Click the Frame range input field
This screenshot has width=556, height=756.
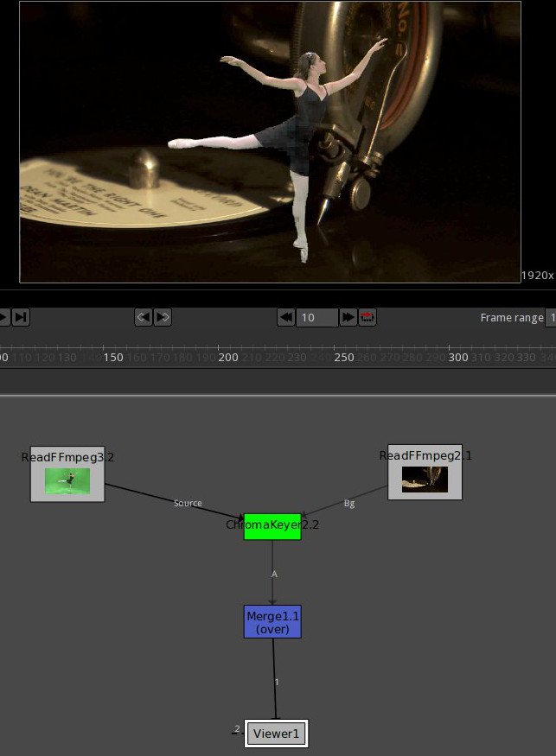(x=550, y=317)
